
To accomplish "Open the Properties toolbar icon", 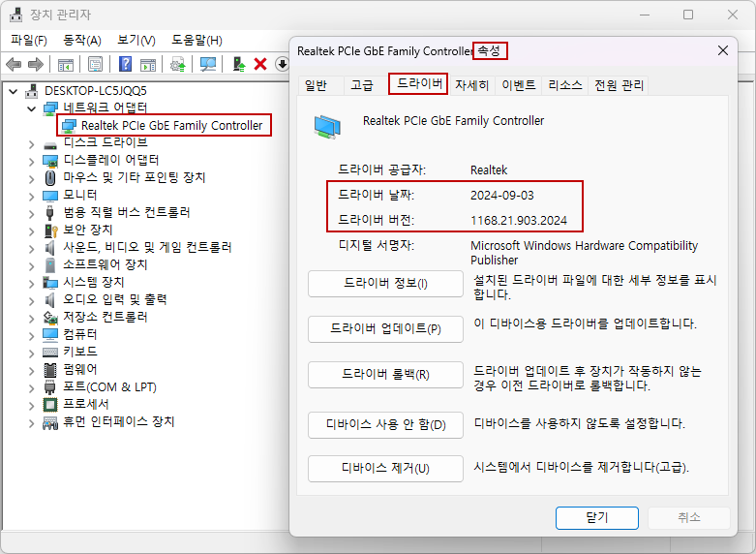I will click(95, 64).
